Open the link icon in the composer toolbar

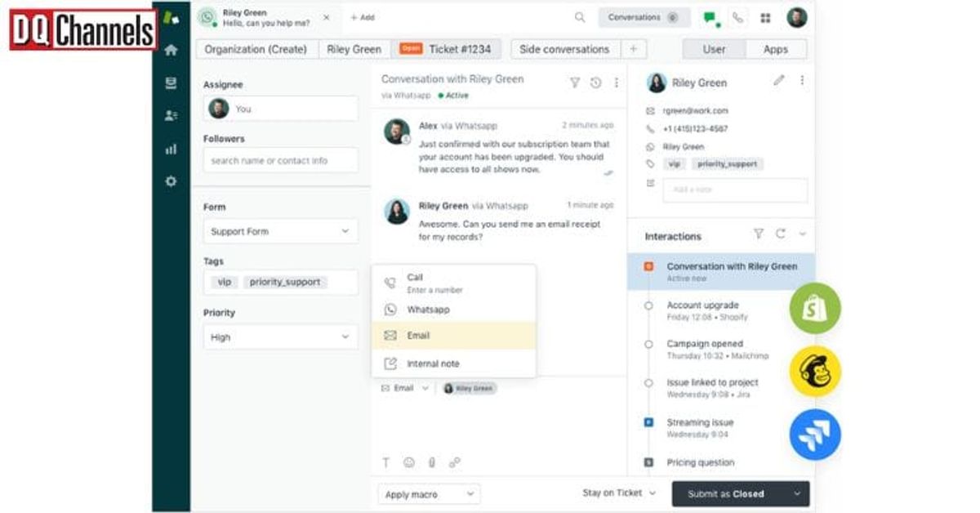pos(456,462)
